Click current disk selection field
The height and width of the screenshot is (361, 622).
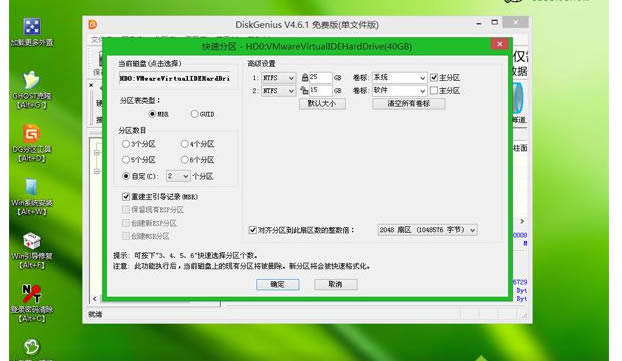(x=175, y=79)
